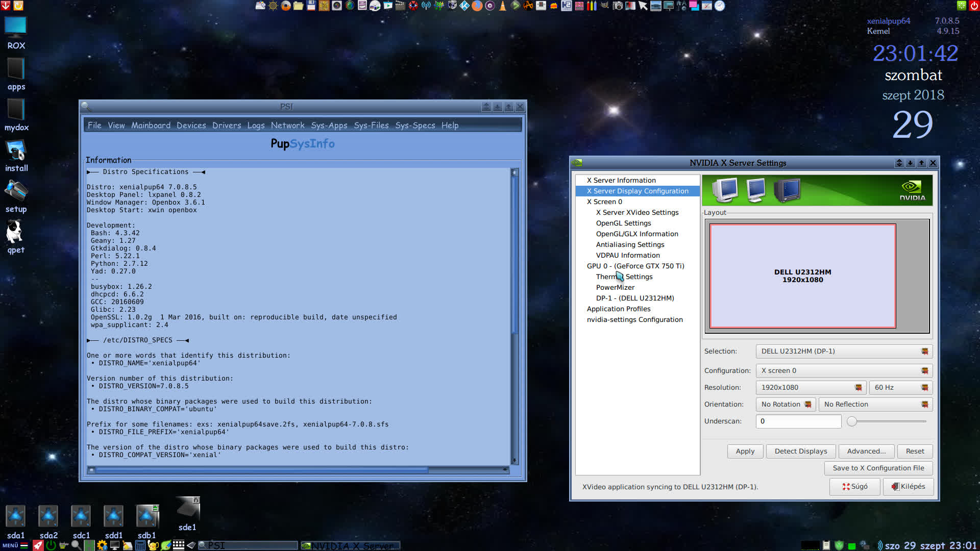Open the Resolution dropdown showing 1920x1080
Viewport: 980px width, 551px height.
click(811, 388)
